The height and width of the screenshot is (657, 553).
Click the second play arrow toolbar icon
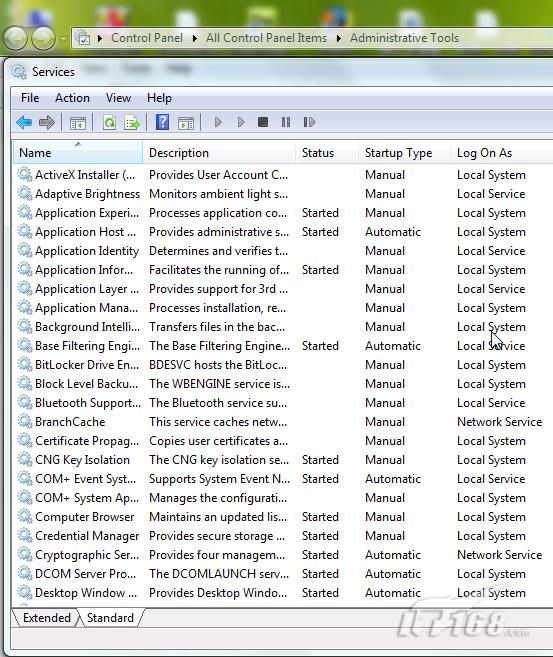pos(241,122)
